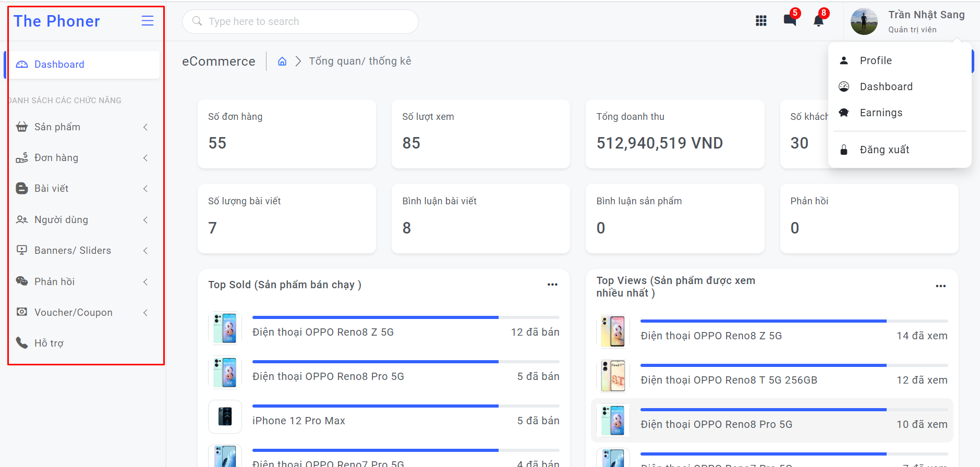
Task: Select Profile from the user menu
Action: coord(900,60)
